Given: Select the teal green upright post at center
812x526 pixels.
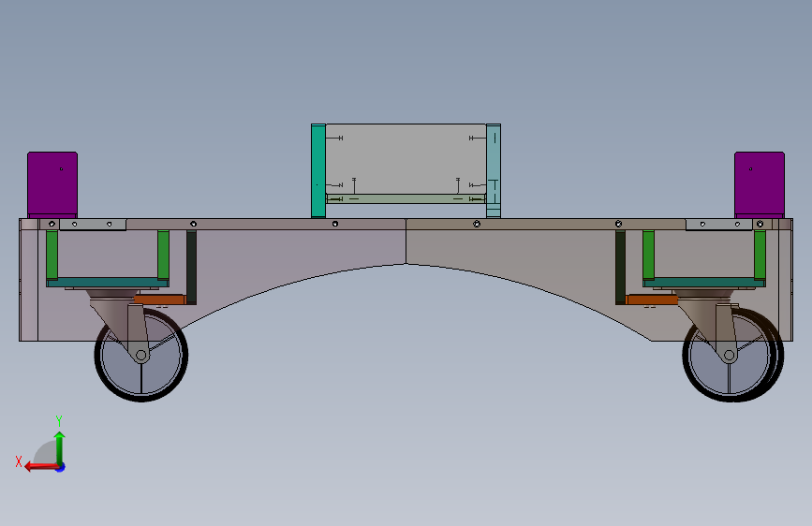Looking at the screenshot, I should (x=318, y=171).
